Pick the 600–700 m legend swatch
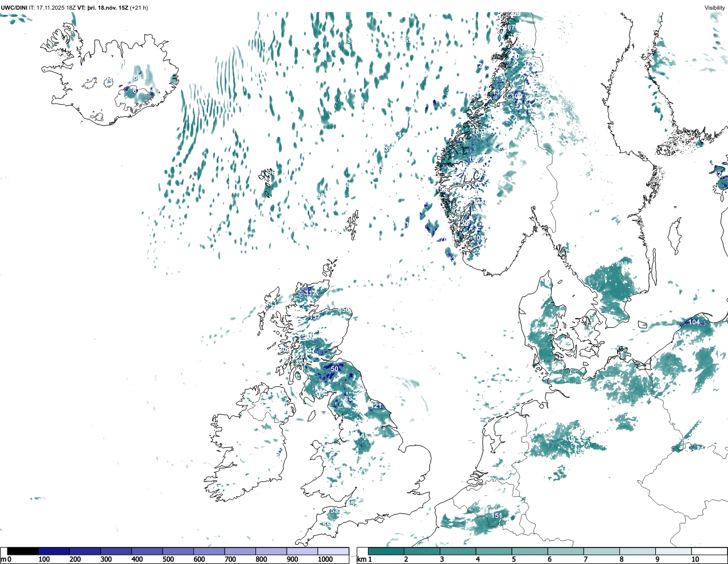728x564 pixels. 209,551
